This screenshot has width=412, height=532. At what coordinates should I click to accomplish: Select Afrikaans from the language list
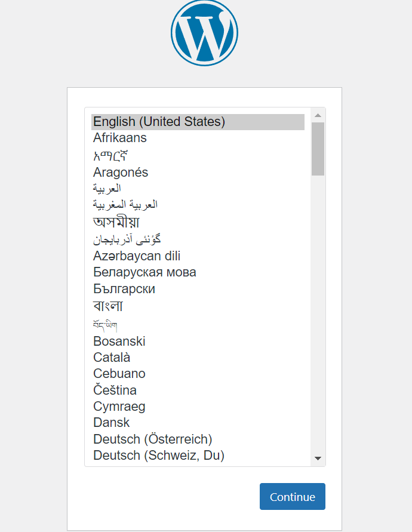pyautogui.click(x=198, y=138)
